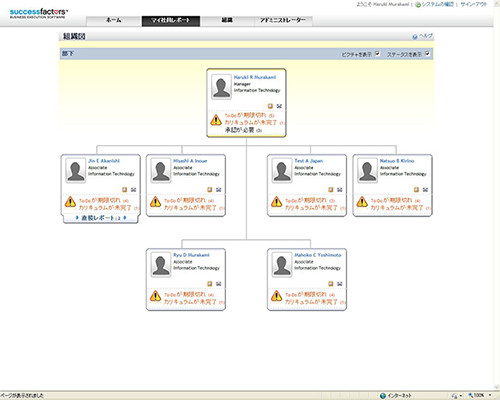Screen dimensions: 500x400
Task: Open the ホーム tab
Action: point(114,20)
